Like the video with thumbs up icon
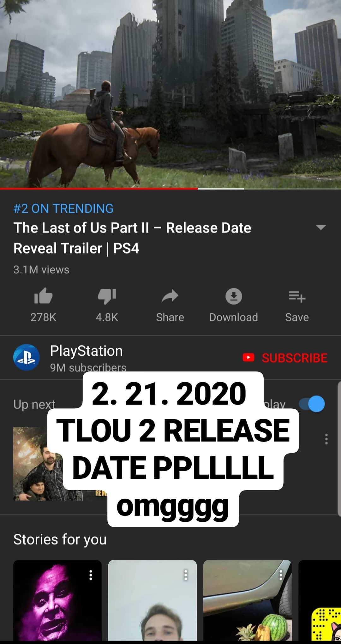 [43, 296]
